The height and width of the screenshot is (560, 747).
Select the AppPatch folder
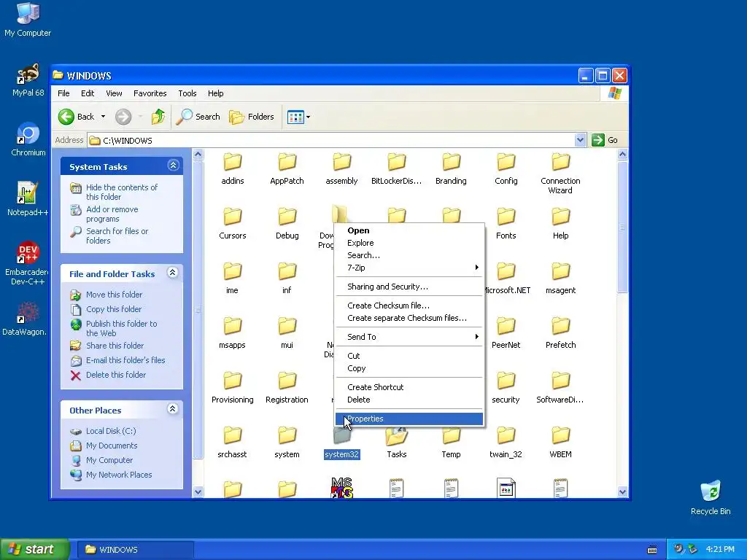287,169
